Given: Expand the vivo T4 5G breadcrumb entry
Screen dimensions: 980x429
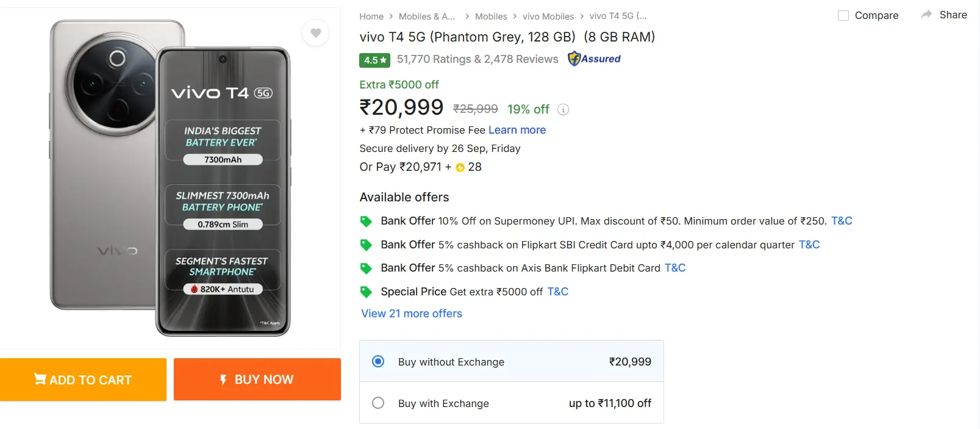Looking at the screenshot, I should [x=618, y=16].
